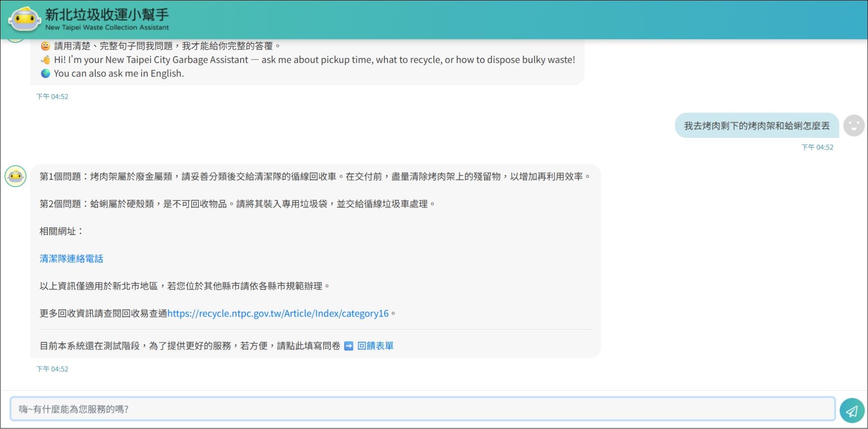
Task: Click the English subtitle New Taipei Waste Collection Assistant
Action: click(107, 28)
